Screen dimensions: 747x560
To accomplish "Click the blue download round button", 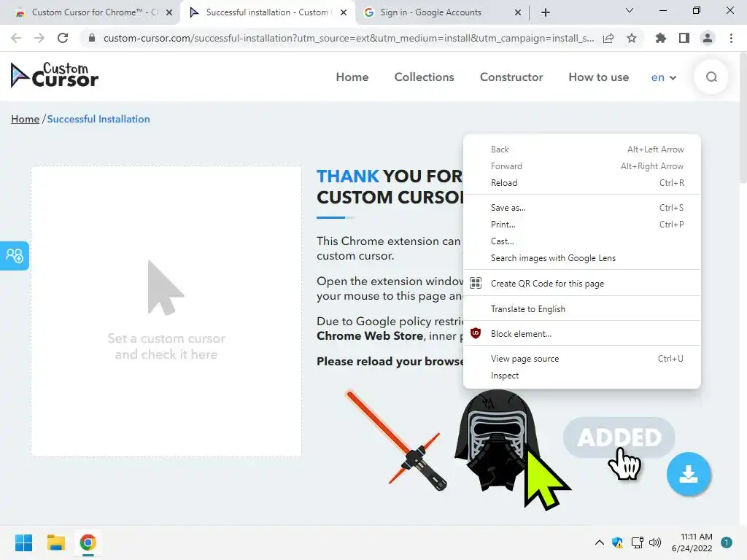I will (x=689, y=474).
